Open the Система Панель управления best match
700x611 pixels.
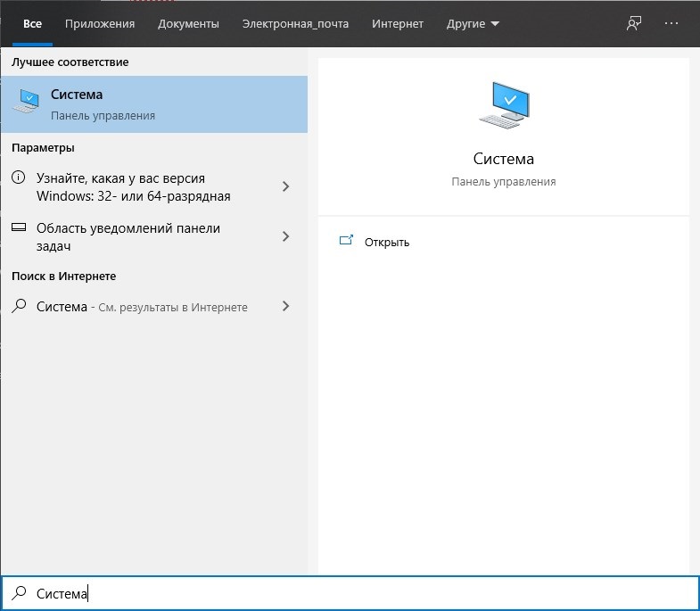coord(154,104)
